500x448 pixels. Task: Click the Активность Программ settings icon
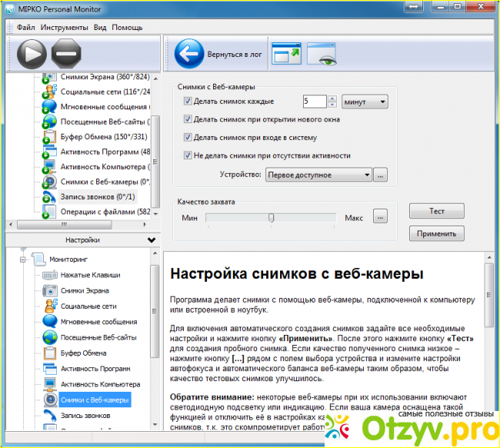pyautogui.click(x=50, y=368)
